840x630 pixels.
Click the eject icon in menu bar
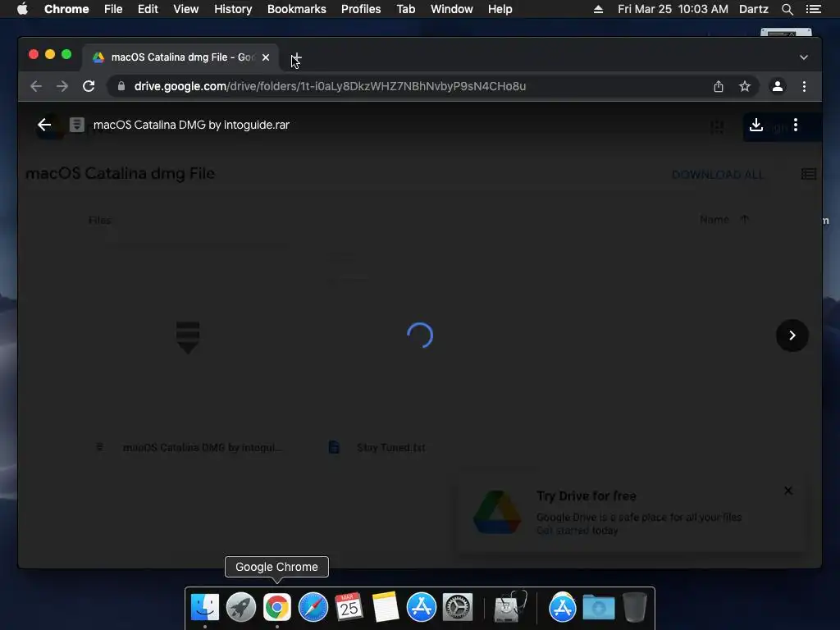598,9
